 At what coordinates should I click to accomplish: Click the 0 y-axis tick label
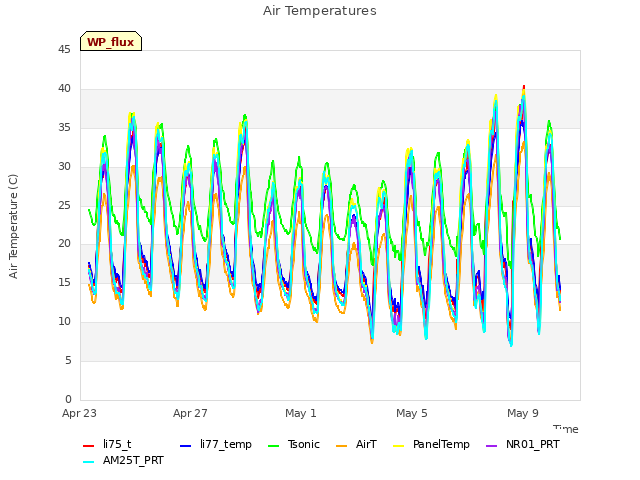click(x=68, y=399)
